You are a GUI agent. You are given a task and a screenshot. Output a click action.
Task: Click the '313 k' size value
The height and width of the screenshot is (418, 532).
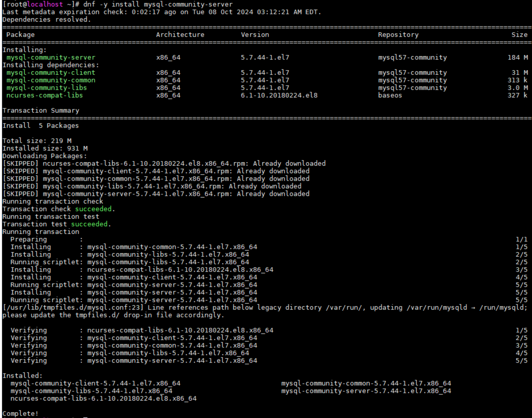tap(518, 80)
